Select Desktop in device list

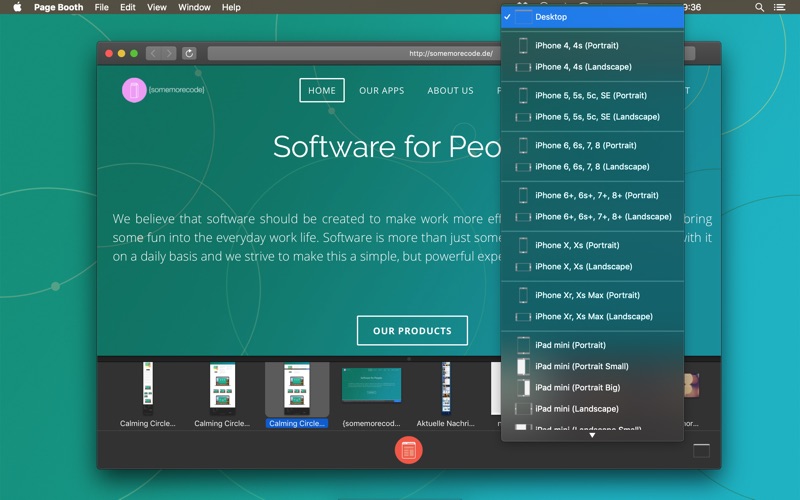(x=592, y=17)
